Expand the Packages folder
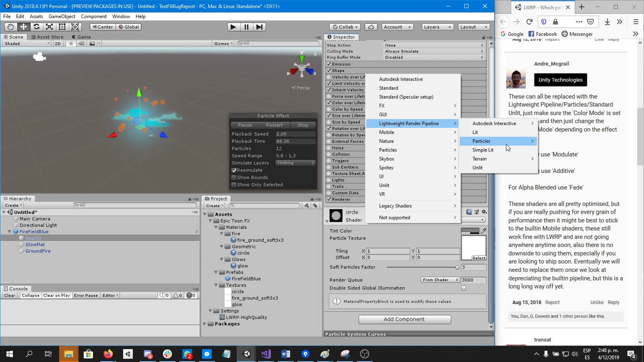The height and width of the screenshot is (362, 644). (x=205, y=324)
